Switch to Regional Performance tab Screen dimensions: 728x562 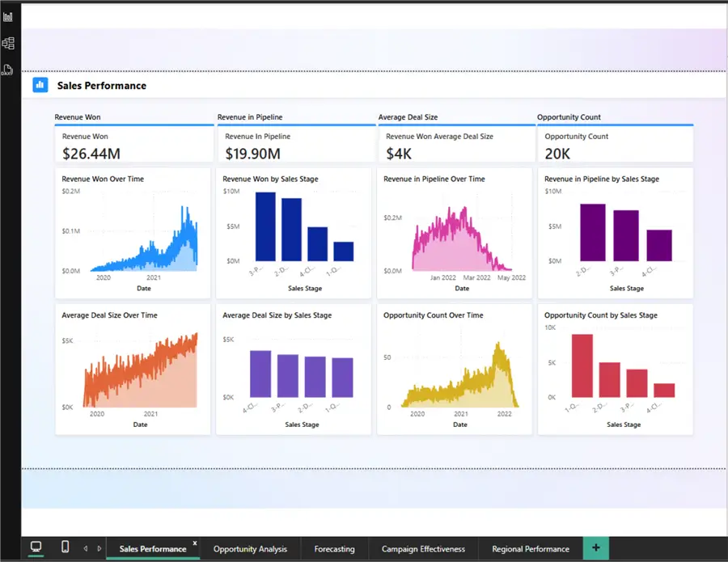tap(530, 549)
